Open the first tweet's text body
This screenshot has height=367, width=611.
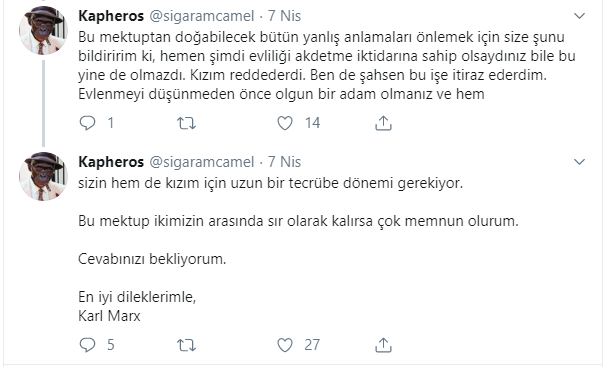pyautogui.click(x=327, y=65)
